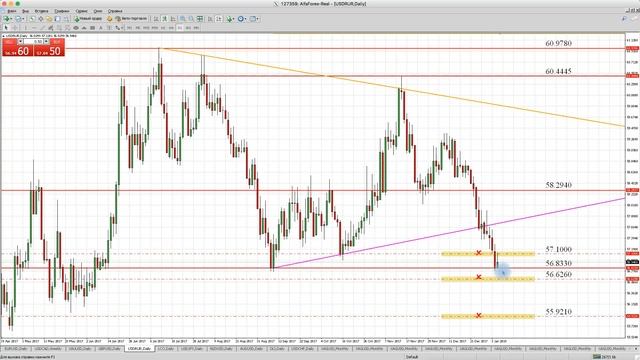Switch to the MN timeframe

[196, 28]
